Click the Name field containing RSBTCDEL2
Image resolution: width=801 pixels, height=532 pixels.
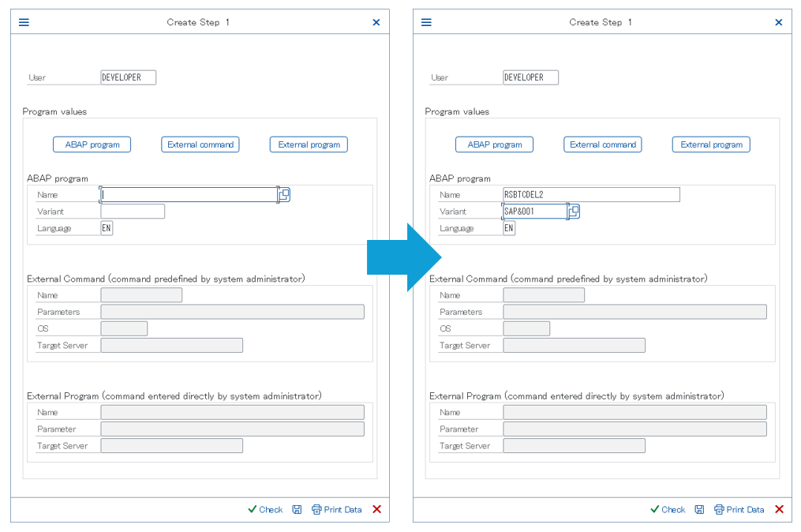click(x=590, y=195)
